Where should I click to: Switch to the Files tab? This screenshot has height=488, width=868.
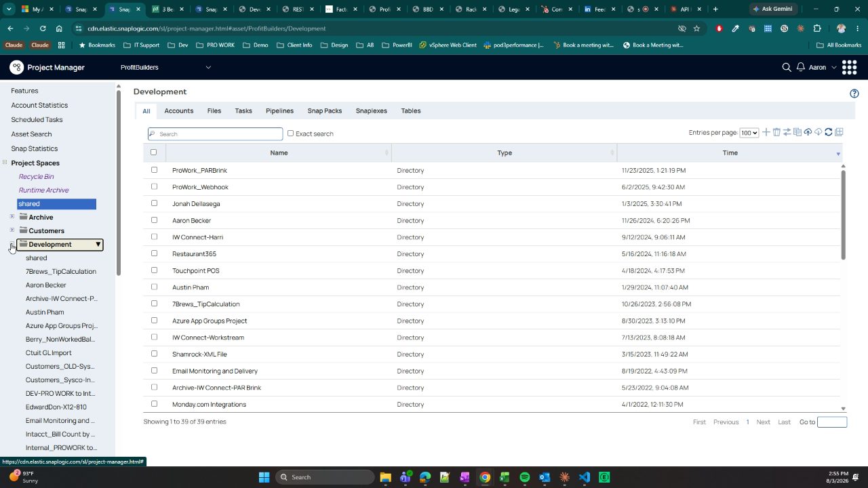(214, 110)
